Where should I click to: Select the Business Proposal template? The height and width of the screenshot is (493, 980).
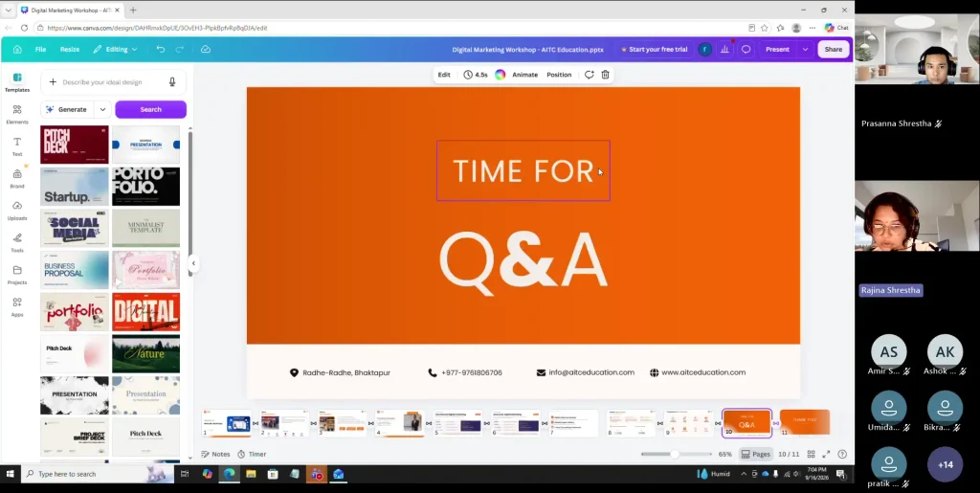click(x=75, y=270)
